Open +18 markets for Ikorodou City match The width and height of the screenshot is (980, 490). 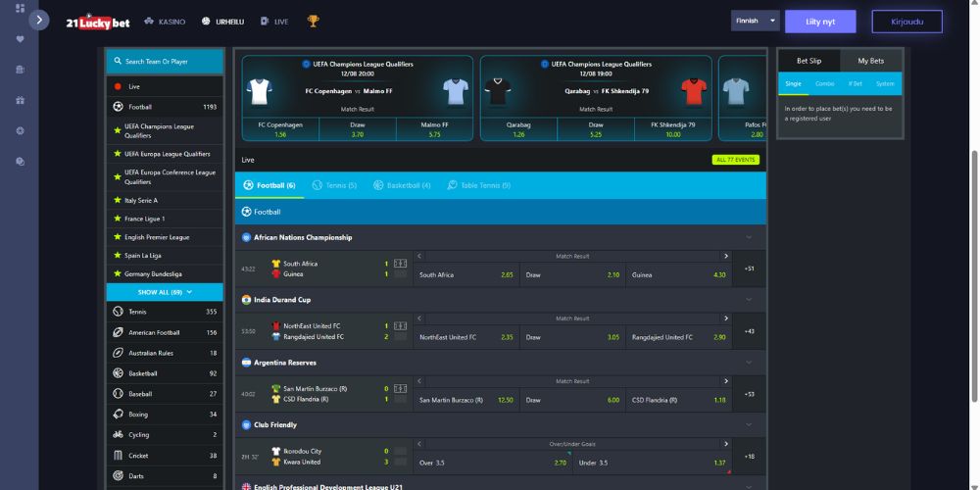[749, 457]
